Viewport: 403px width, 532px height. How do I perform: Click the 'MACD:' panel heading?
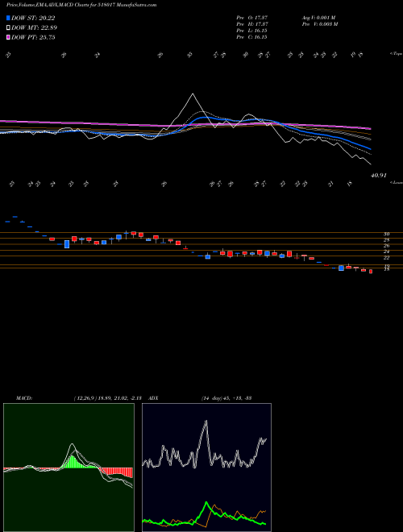pyautogui.click(x=24, y=398)
